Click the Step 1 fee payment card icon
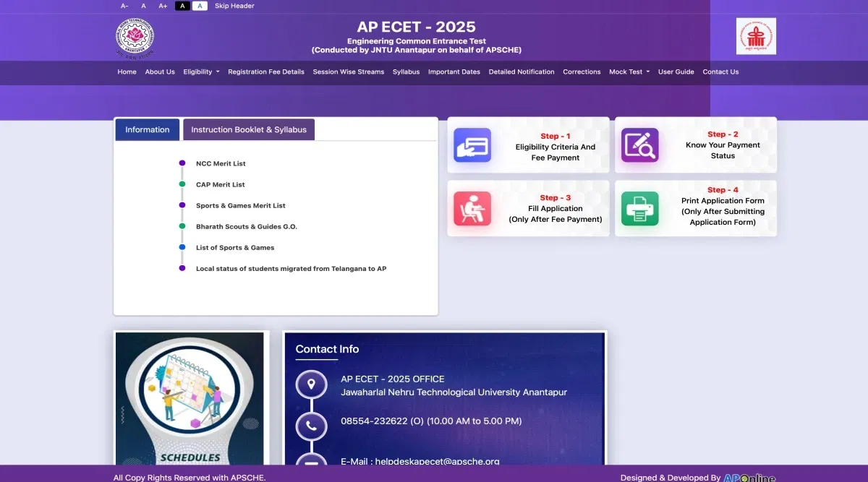 click(x=472, y=145)
